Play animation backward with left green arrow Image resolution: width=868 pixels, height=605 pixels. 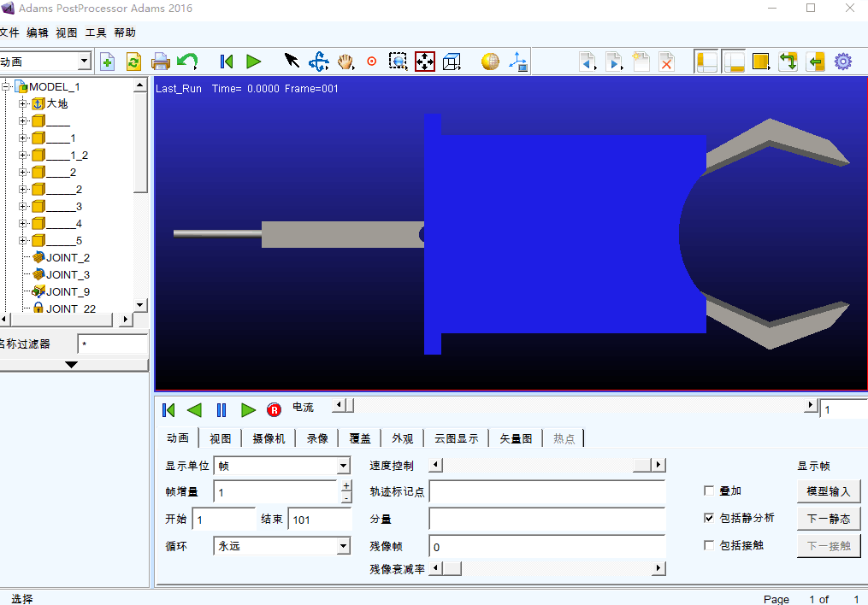[x=194, y=410]
